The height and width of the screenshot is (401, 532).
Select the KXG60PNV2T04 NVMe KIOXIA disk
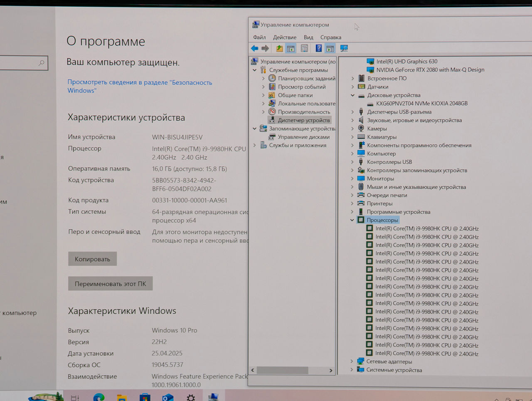point(422,103)
